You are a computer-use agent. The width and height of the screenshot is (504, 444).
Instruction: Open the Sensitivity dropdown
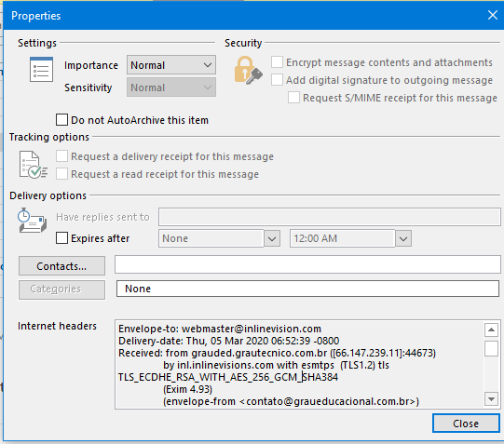click(171, 87)
